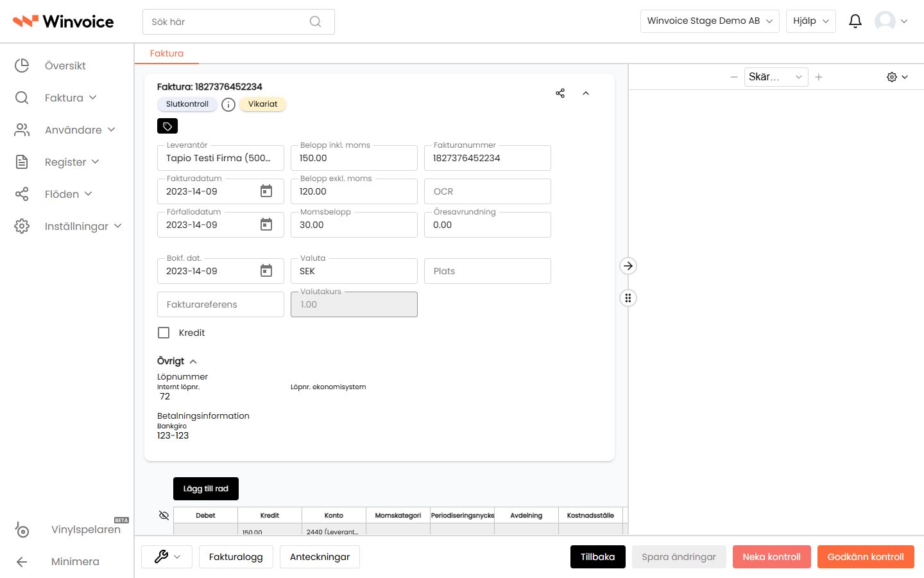Click the Fakturareferens input field
Screen dimensions: 924x578
[221, 304]
